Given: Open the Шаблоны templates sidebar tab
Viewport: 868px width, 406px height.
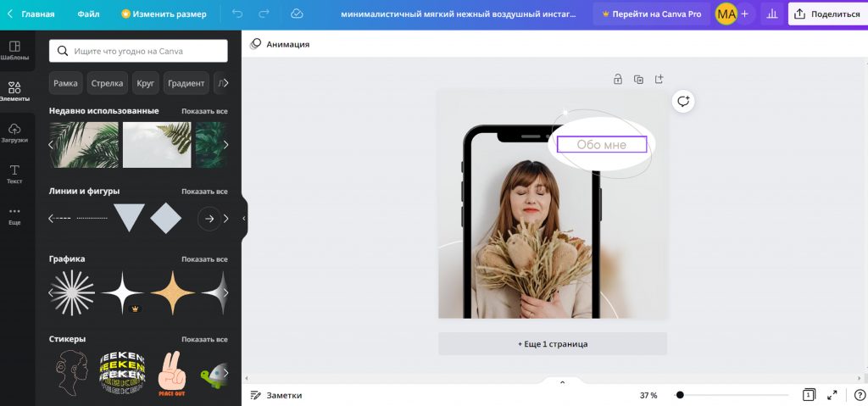Looking at the screenshot, I should coord(15,50).
